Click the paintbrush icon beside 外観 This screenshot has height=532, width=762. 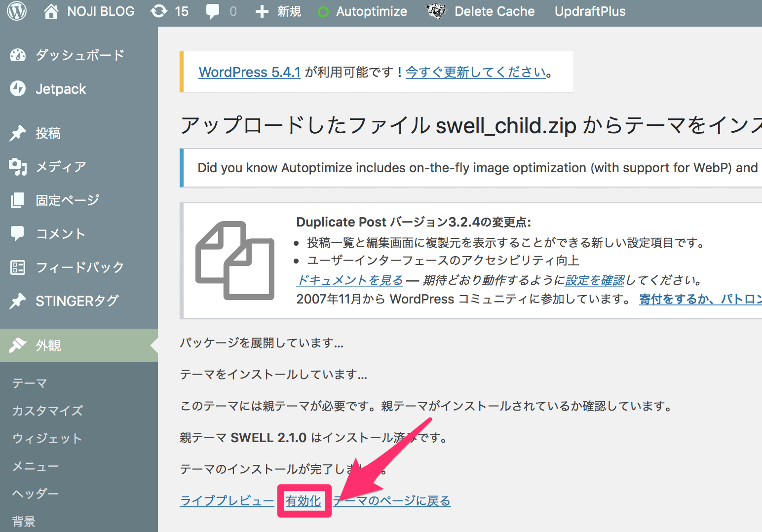[18, 345]
